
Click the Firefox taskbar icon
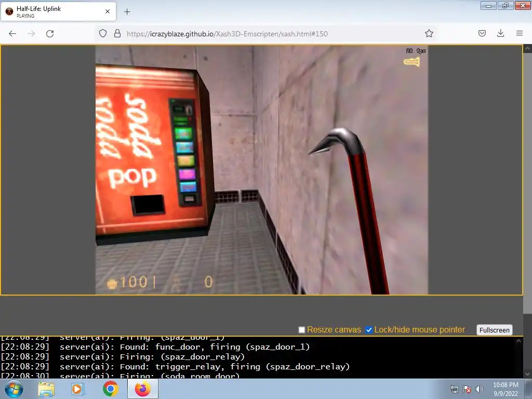[x=143, y=389]
